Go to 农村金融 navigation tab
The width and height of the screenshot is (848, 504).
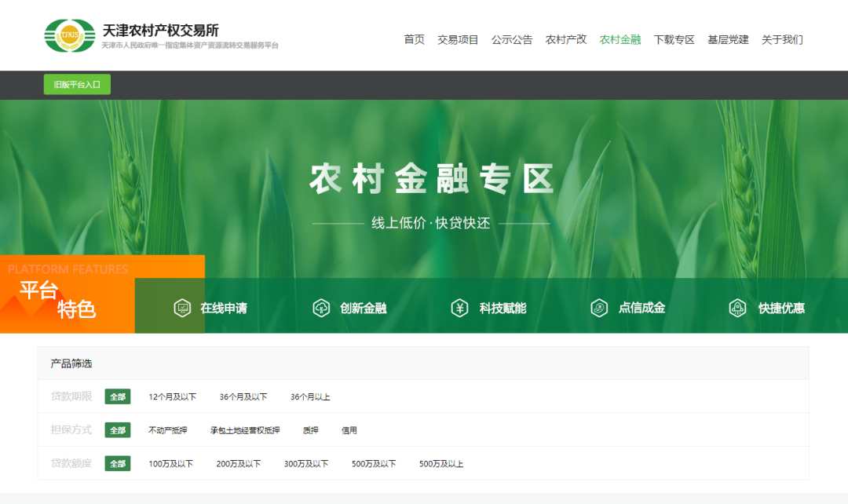point(620,39)
